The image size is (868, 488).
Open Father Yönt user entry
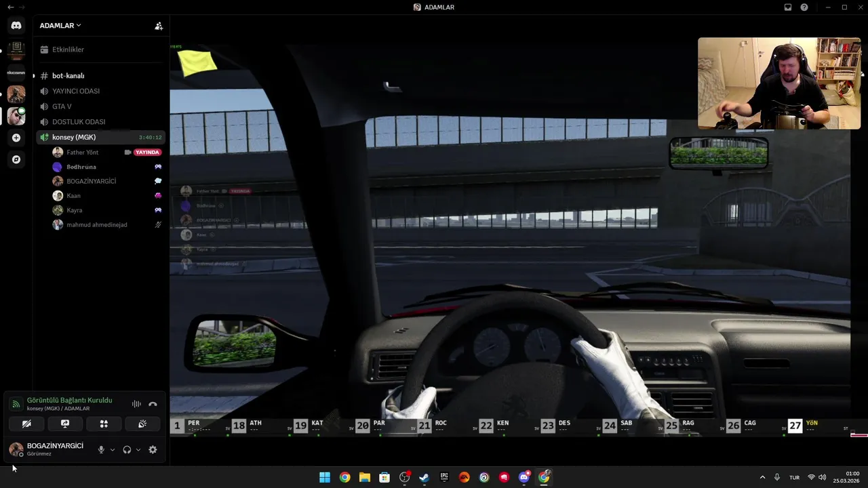[x=107, y=152]
